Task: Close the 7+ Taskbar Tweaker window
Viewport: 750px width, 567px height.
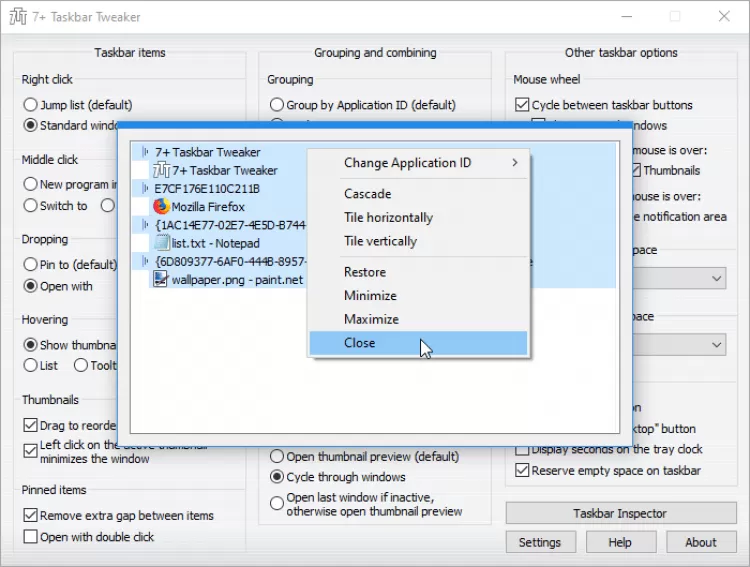Action: click(x=724, y=16)
